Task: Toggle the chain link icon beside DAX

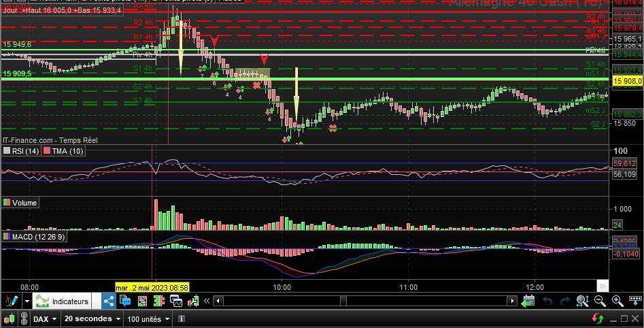Action: pos(24,319)
